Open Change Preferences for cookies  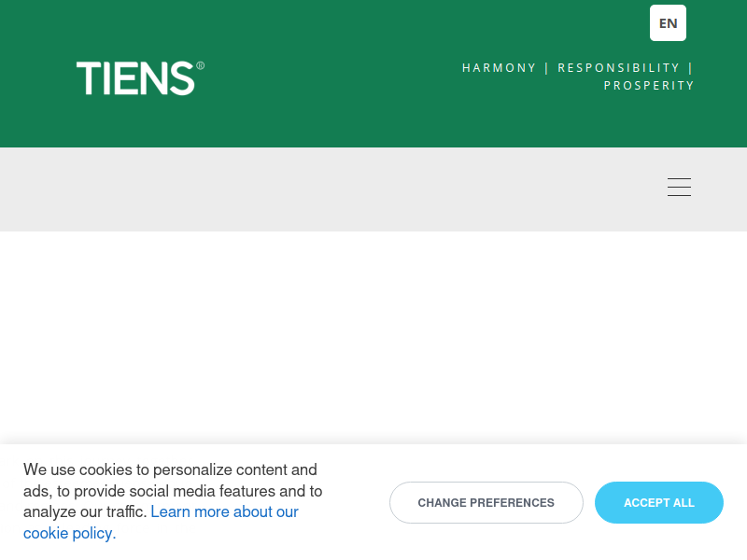(x=486, y=502)
